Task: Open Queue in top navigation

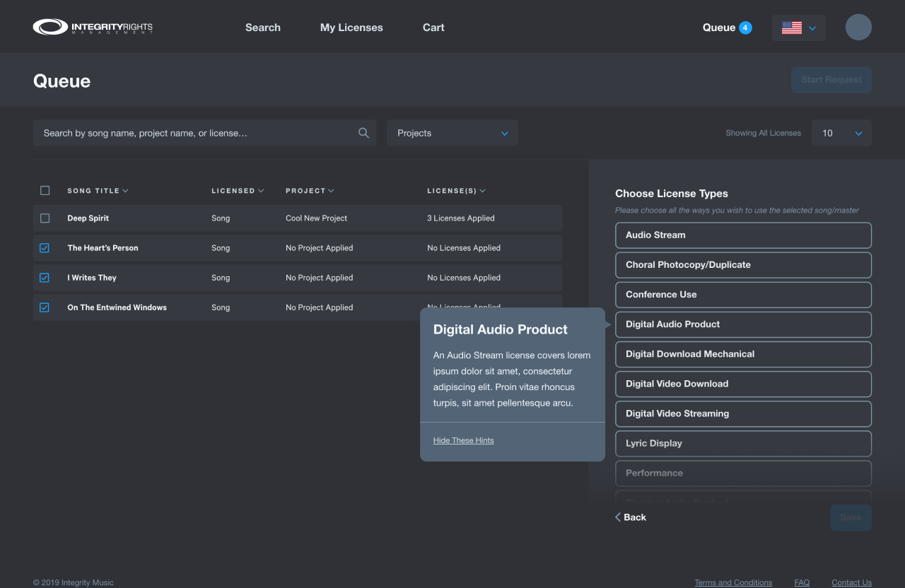Action: (x=719, y=28)
